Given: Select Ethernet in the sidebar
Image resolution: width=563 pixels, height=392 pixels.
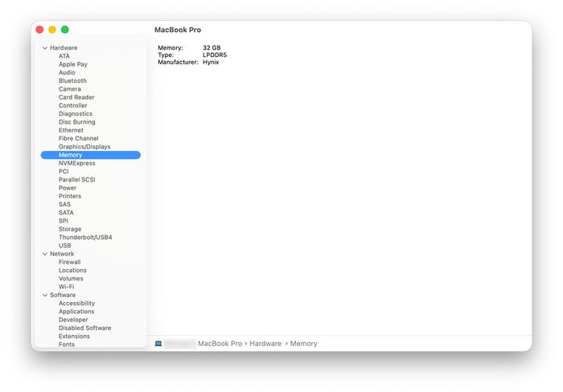Looking at the screenshot, I should pos(71,130).
